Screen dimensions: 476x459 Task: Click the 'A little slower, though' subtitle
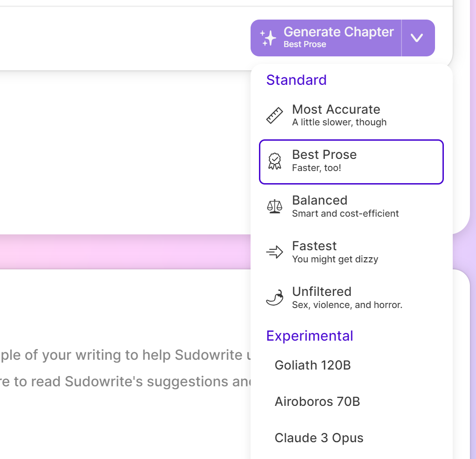click(x=339, y=122)
